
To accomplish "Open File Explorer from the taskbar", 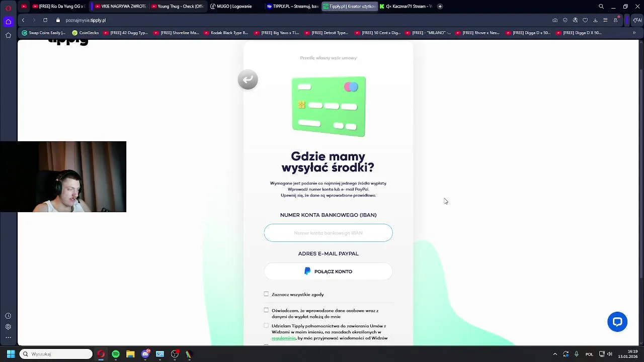I will click(130, 354).
